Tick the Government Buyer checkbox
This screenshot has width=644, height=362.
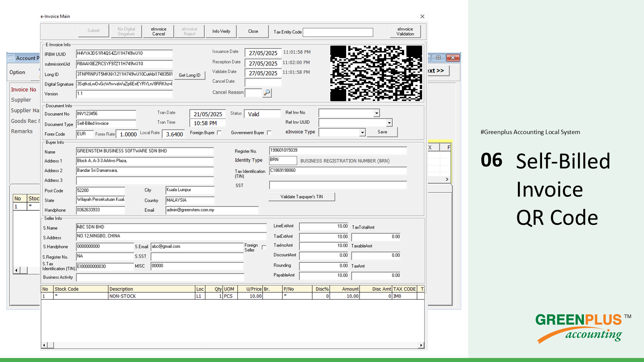pos(269,133)
